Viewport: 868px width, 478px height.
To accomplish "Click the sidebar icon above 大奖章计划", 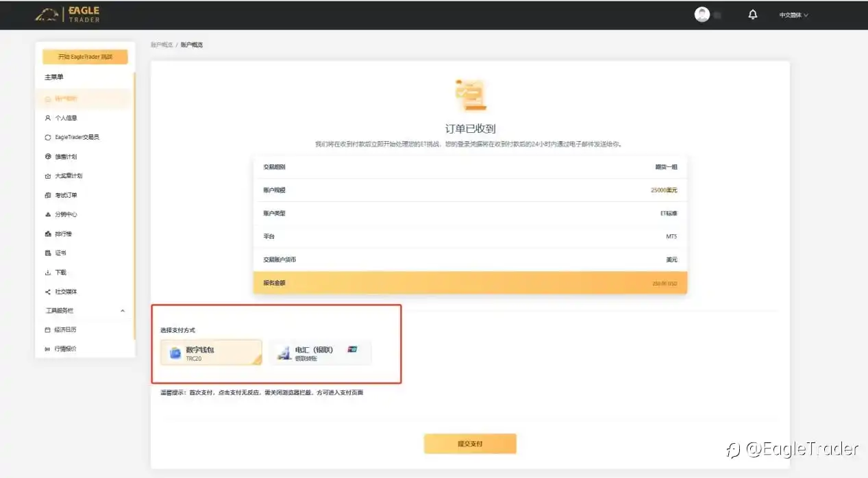I will [x=48, y=157].
